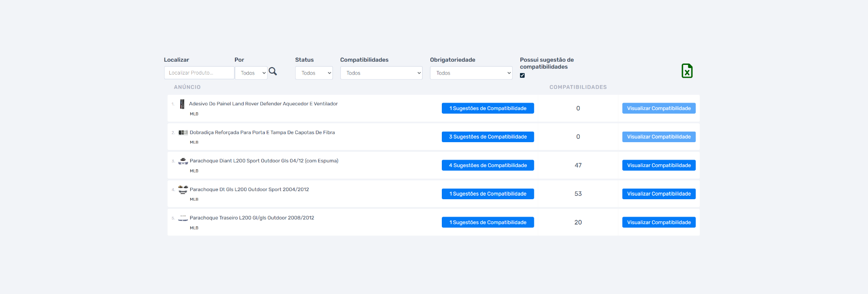Screen dimensions: 868x294
Task: Open Parachoque Diant L200 Sport listing title
Action: click(264, 161)
